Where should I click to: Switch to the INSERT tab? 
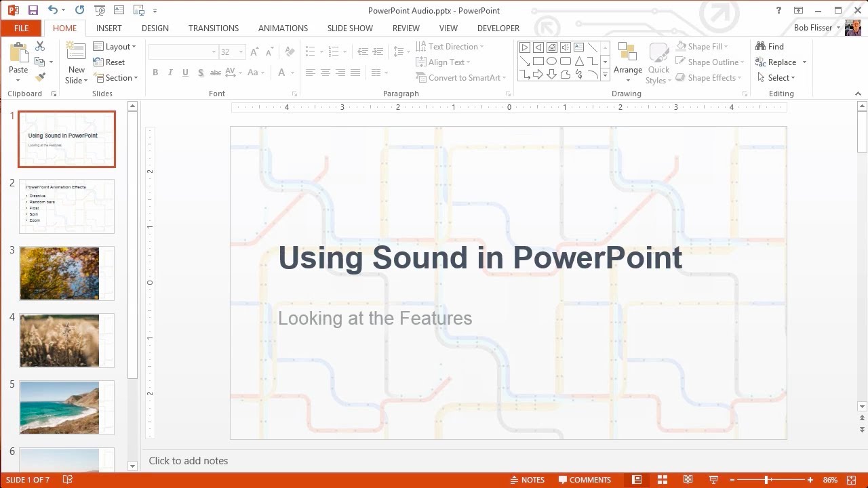pyautogui.click(x=109, y=28)
